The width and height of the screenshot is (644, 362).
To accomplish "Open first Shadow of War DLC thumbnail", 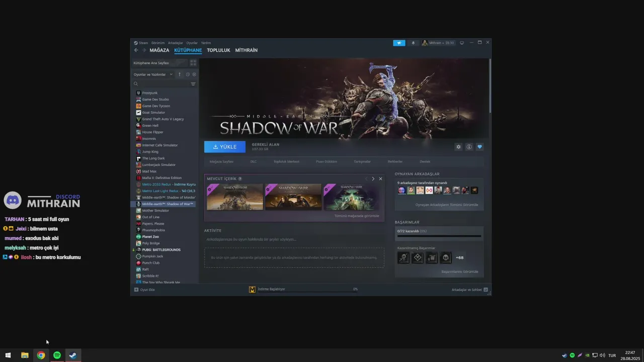I will (x=235, y=197).
